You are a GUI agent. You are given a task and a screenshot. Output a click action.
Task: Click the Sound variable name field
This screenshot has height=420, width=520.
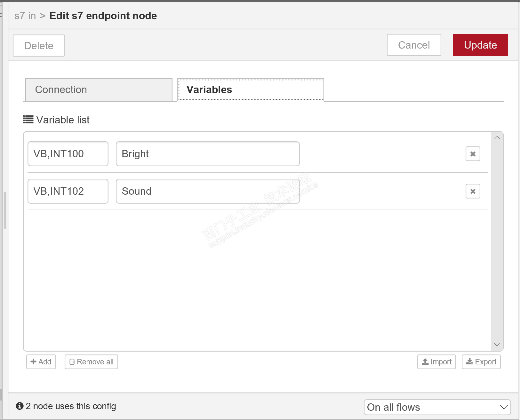pos(207,191)
